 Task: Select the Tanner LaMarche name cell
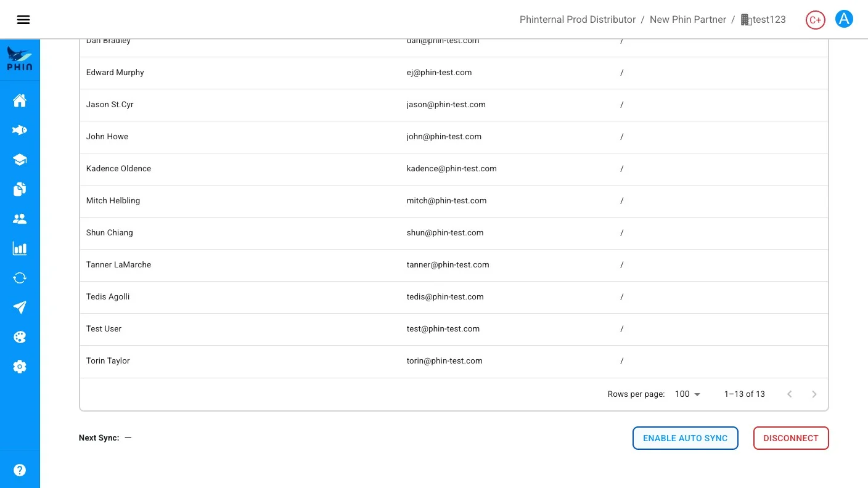[x=118, y=265]
